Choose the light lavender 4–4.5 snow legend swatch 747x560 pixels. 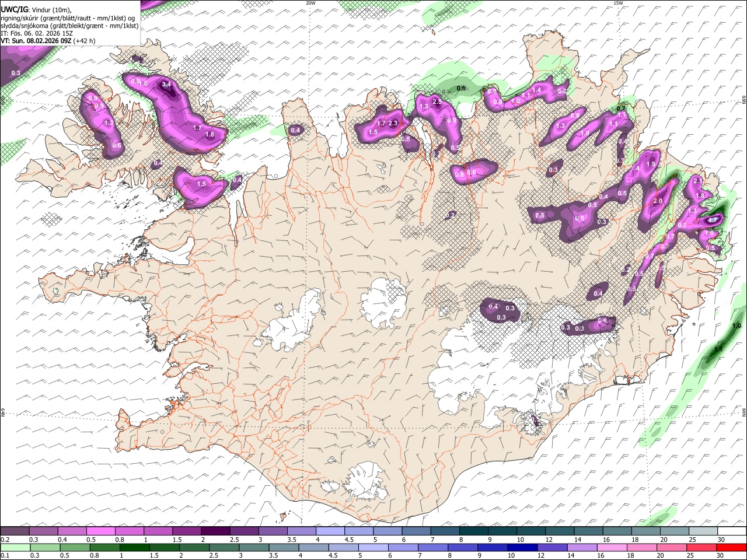click(330, 531)
